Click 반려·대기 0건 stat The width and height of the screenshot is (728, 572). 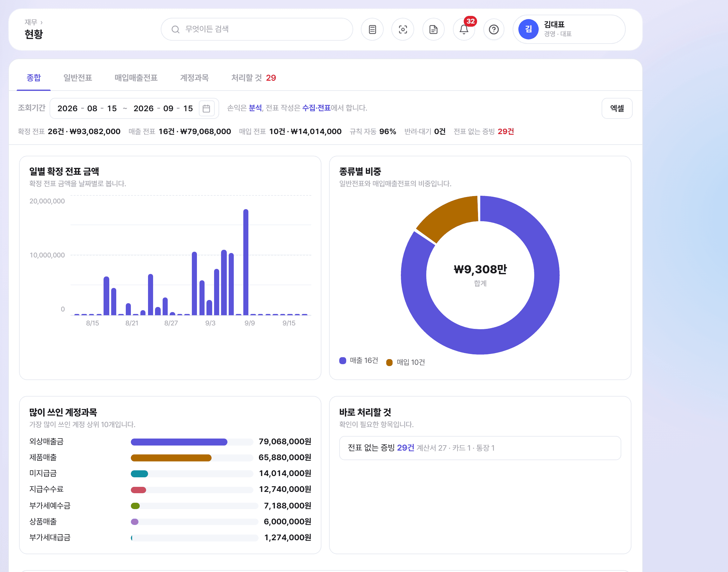click(425, 131)
